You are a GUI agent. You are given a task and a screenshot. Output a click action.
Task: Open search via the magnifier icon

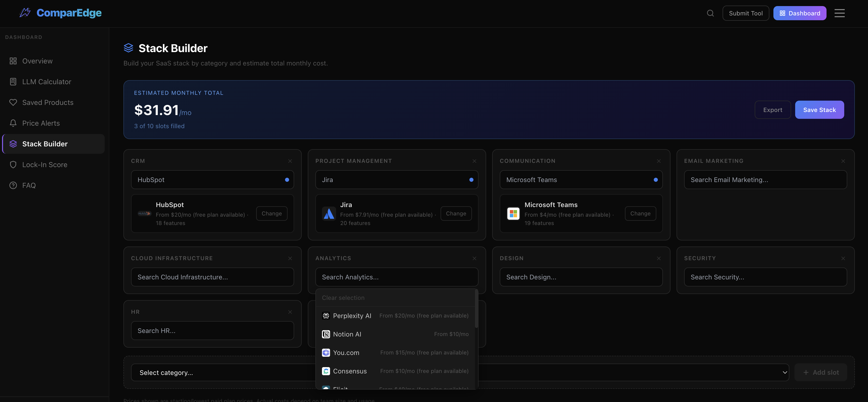point(710,13)
